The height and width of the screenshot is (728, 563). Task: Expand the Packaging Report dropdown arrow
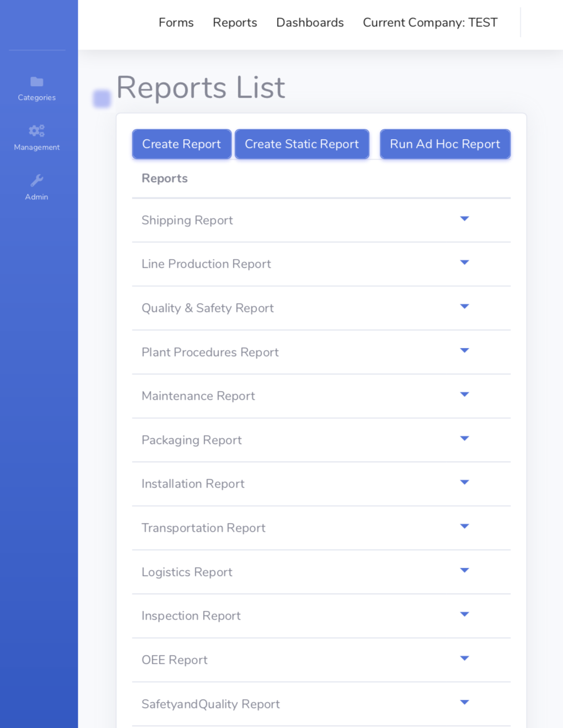click(465, 439)
